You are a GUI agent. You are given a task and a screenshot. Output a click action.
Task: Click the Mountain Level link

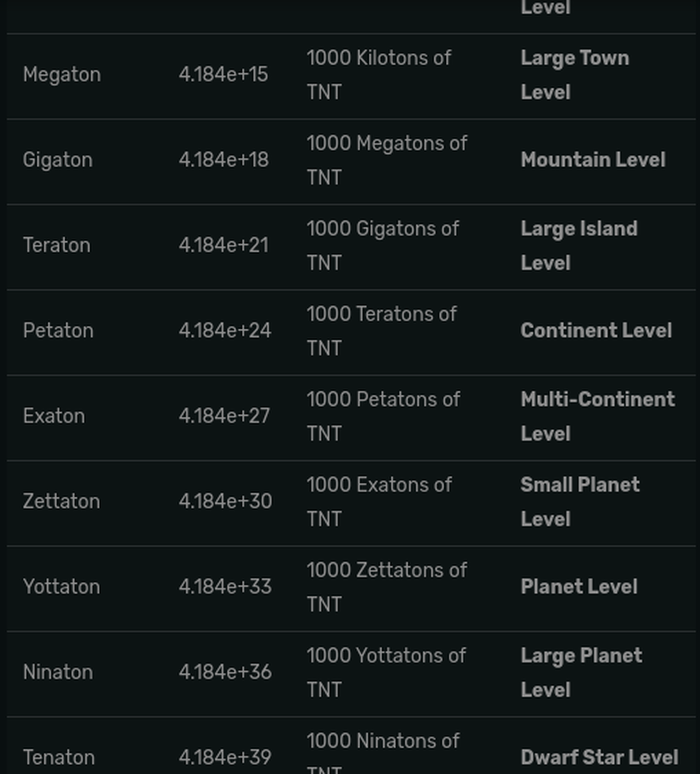click(x=592, y=160)
